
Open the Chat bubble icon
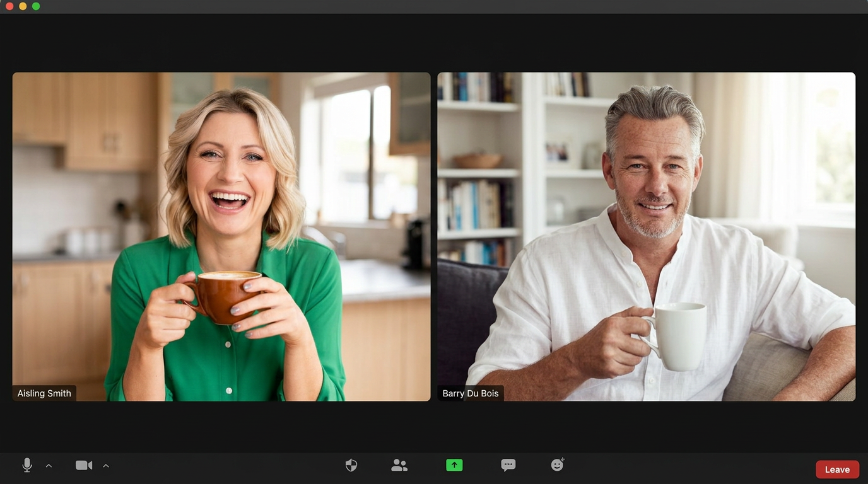[x=508, y=465]
